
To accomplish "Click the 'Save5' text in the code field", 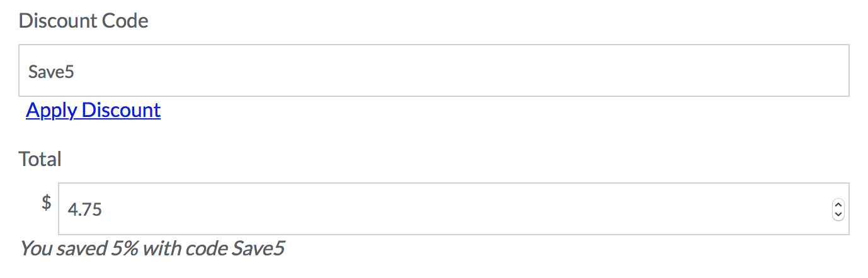I will point(52,71).
